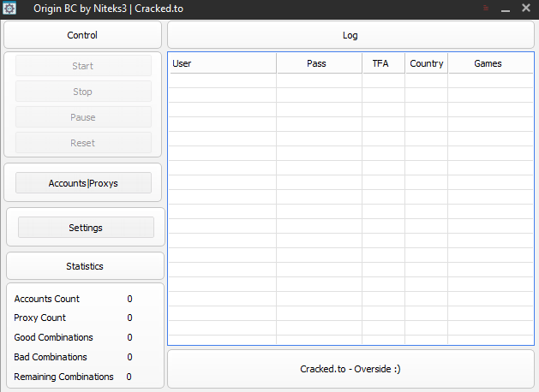Click the small red icon in title bar
Image resolution: width=539 pixels, height=392 pixels.
(486, 8)
